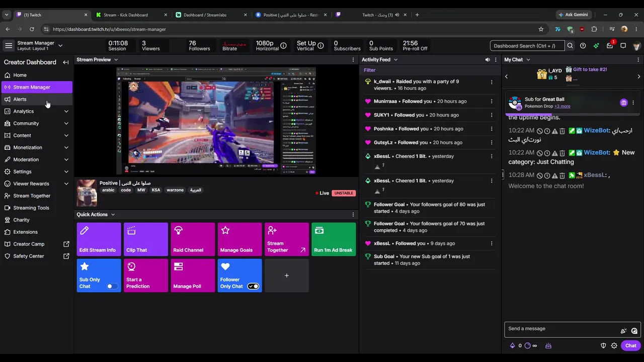
Task: Open Activity Feed options menu
Action: pyautogui.click(x=496, y=60)
